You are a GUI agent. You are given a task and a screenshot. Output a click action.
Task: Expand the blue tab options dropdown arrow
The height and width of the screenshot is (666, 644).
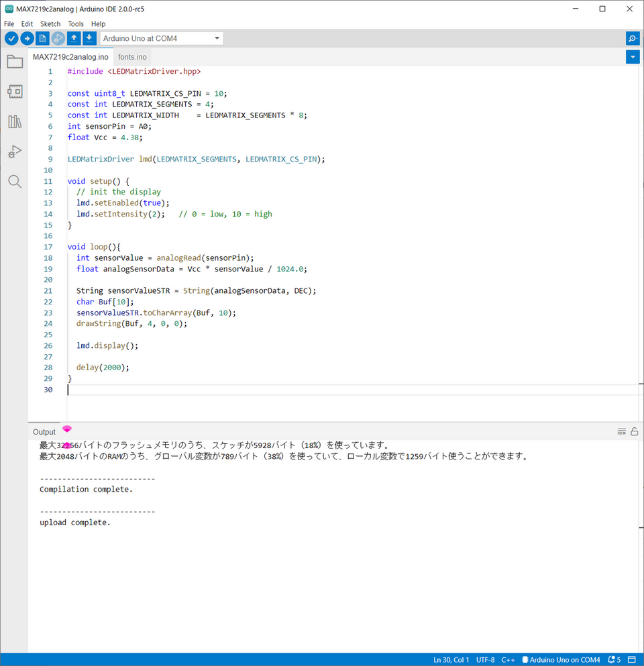[632, 57]
